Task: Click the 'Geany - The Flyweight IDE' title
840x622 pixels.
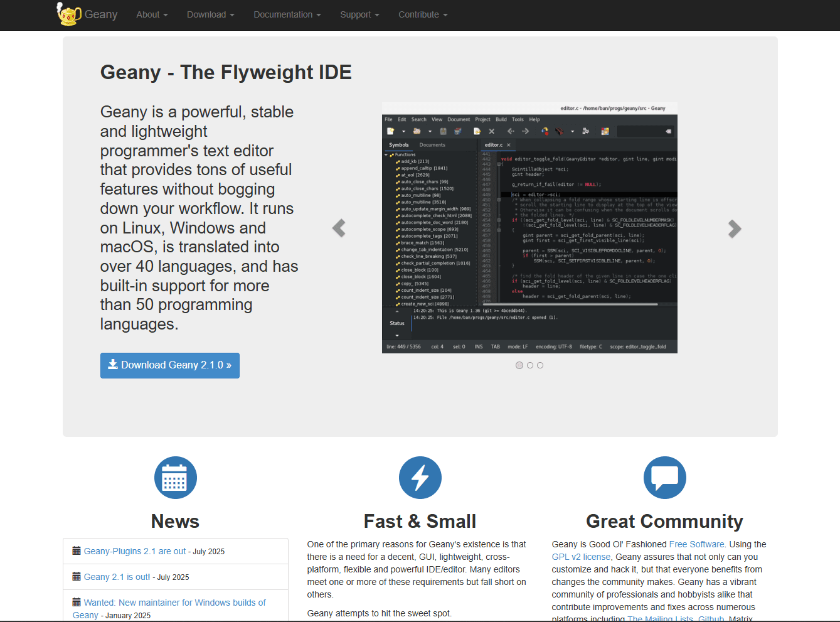Action: click(x=226, y=72)
